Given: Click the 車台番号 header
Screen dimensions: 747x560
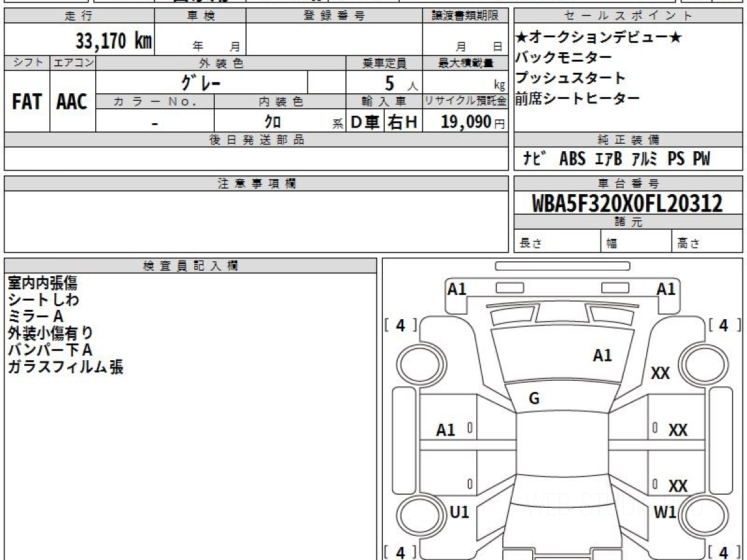Looking at the screenshot, I should (x=628, y=184).
